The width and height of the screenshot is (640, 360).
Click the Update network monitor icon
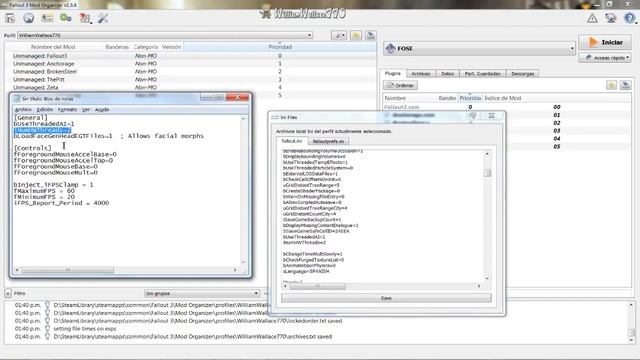click(611, 18)
